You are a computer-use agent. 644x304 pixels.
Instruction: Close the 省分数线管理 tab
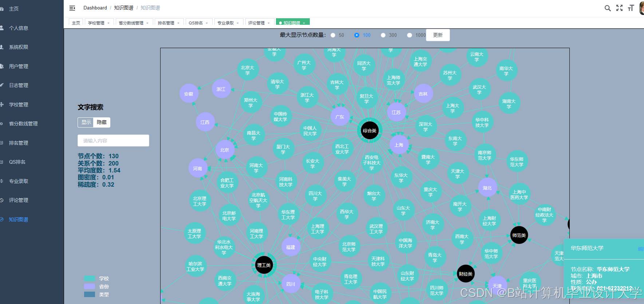point(147,23)
